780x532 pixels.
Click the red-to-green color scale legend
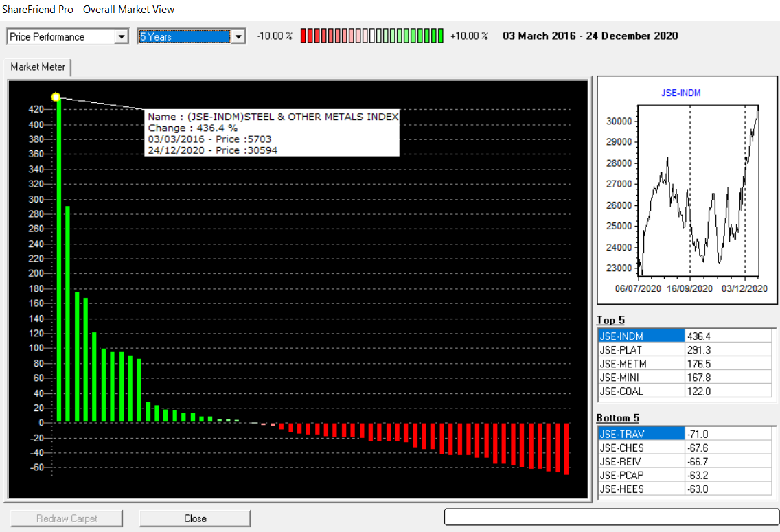coord(371,36)
